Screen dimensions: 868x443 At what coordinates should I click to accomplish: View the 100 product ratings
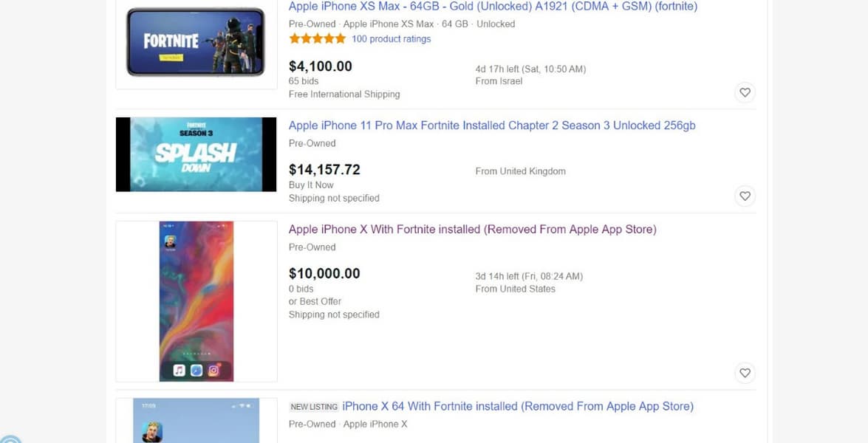391,39
